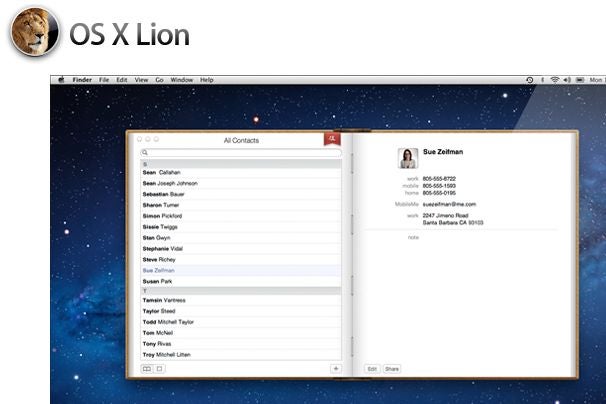Image resolution: width=606 pixels, height=404 pixels.
Task: Click the Bluetooth menu bar icon
Action: (x=542, y=80)
